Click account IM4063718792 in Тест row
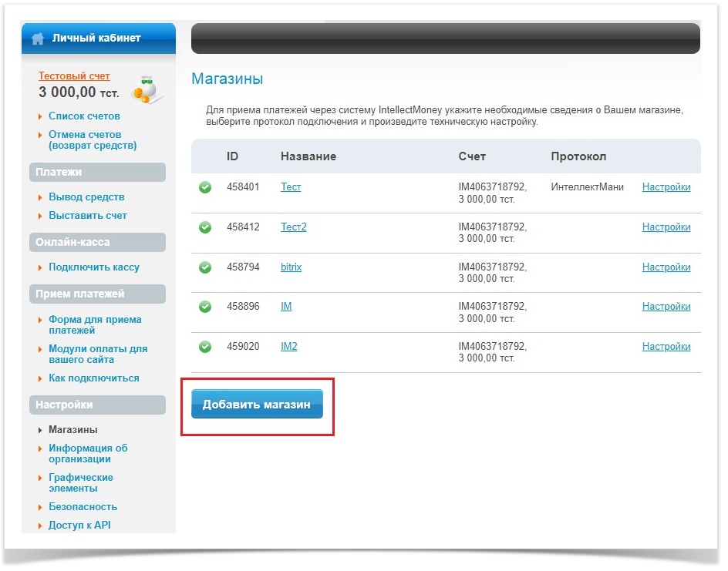This screenshot has height=571, width=728. 492,187
